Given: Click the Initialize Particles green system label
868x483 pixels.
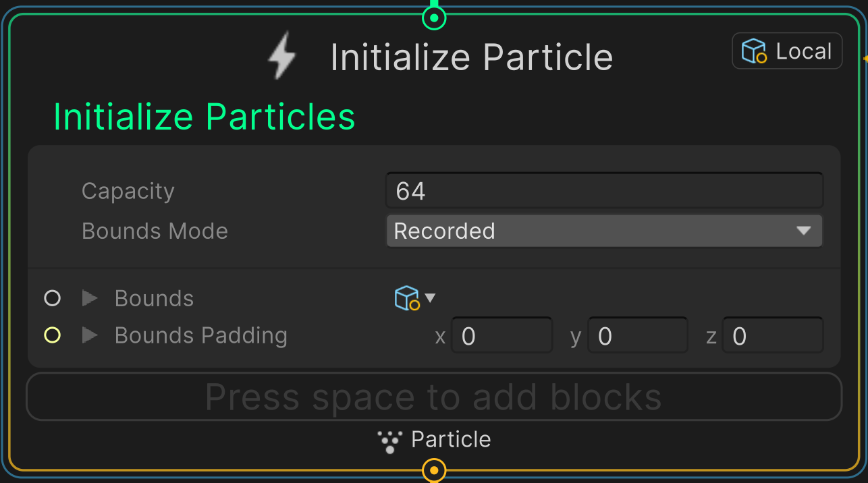Looking at the screenshot, I should (205, 116).
